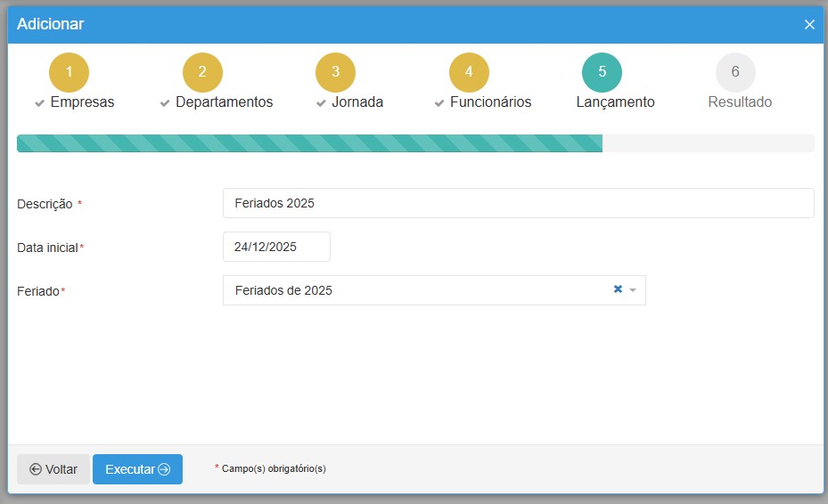Open the 'Feriados de 2025' combo box
Image resolution: width=828 pixels, height=504 pixels.
pos(410,290)
